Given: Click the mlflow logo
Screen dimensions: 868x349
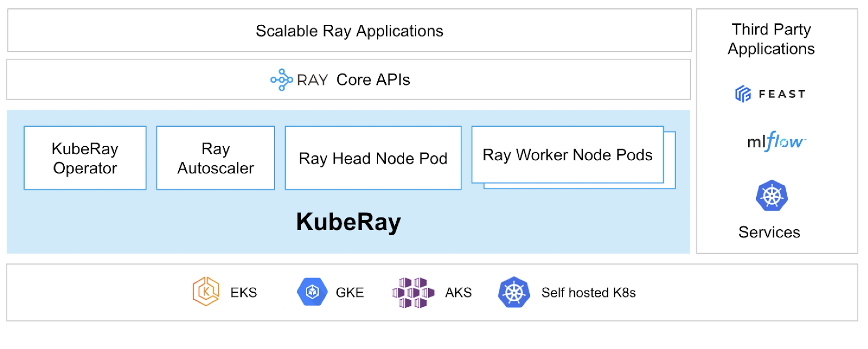Looking at the screenshot, I should click(776, 141).
